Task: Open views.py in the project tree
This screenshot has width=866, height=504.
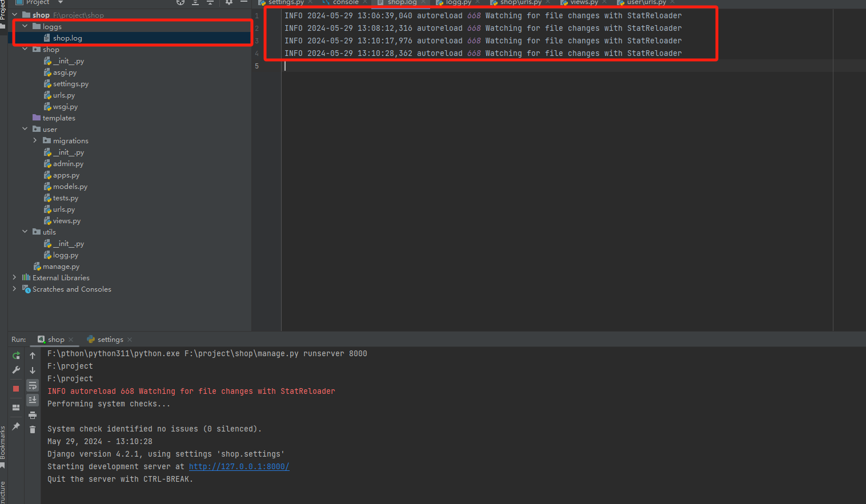Action: [67, 221]
